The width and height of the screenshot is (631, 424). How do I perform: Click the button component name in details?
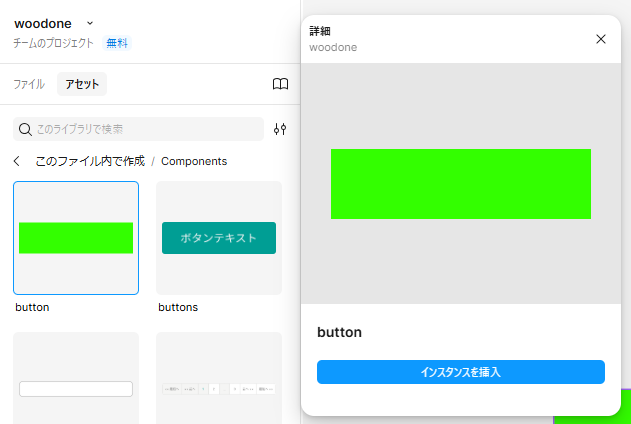tap(339, 332)
